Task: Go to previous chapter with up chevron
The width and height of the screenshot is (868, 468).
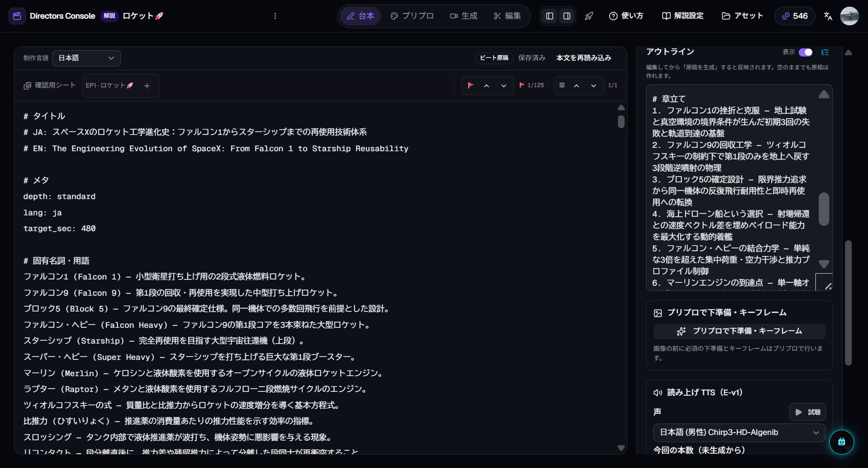Action: pyautogui.click(x=576, y=86)
